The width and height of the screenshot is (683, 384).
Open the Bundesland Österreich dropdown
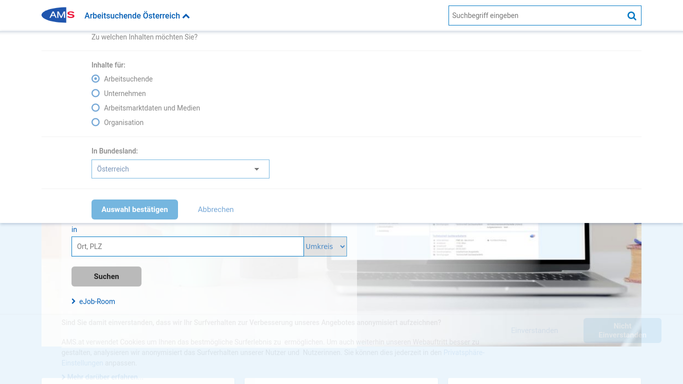pos(180,169)
